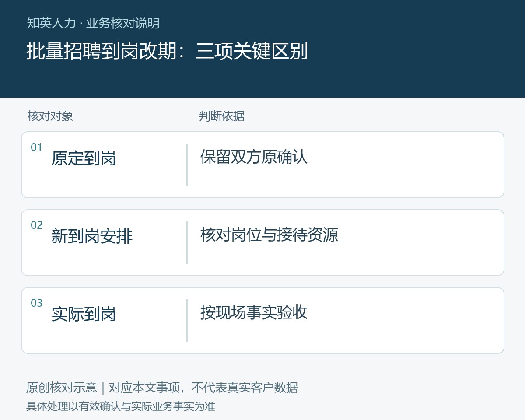The height and width of the screenshot is (420, 525).
Task: Click the number 02 label
Action: coord(37,225)
